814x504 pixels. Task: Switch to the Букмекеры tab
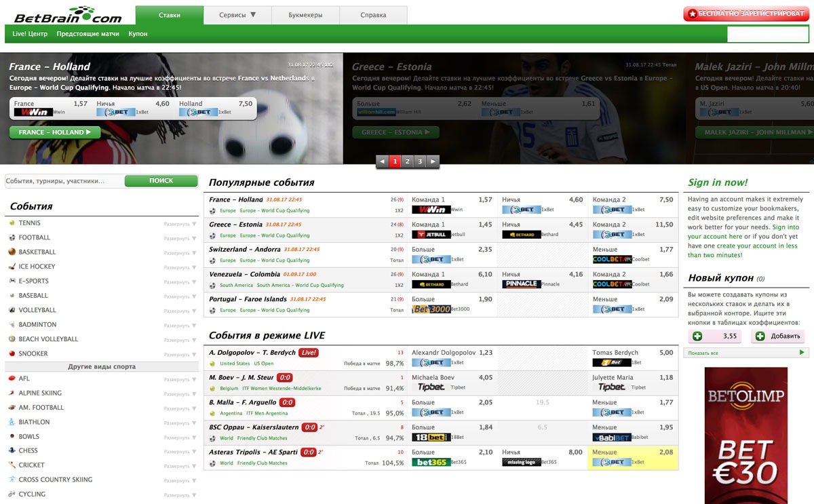point(305,15)
